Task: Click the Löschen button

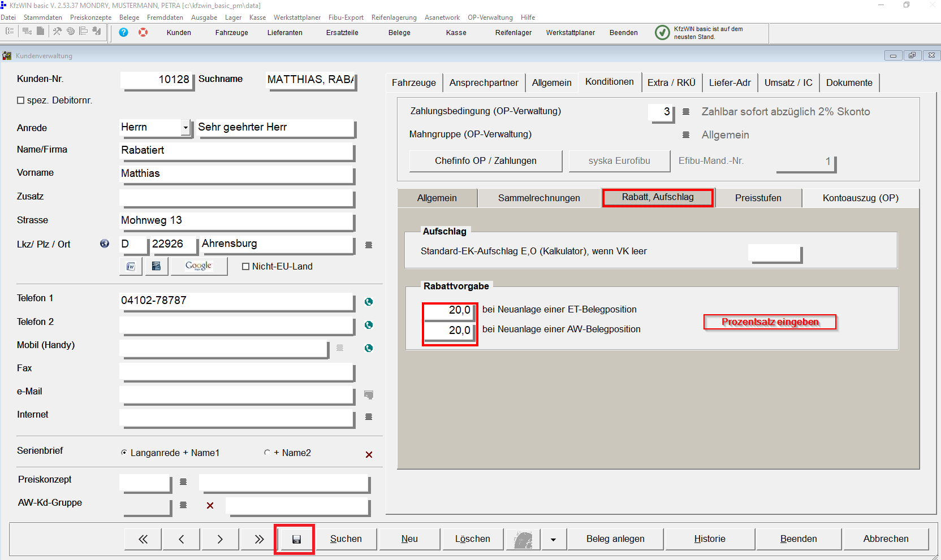Action: [x=473, y=539]
